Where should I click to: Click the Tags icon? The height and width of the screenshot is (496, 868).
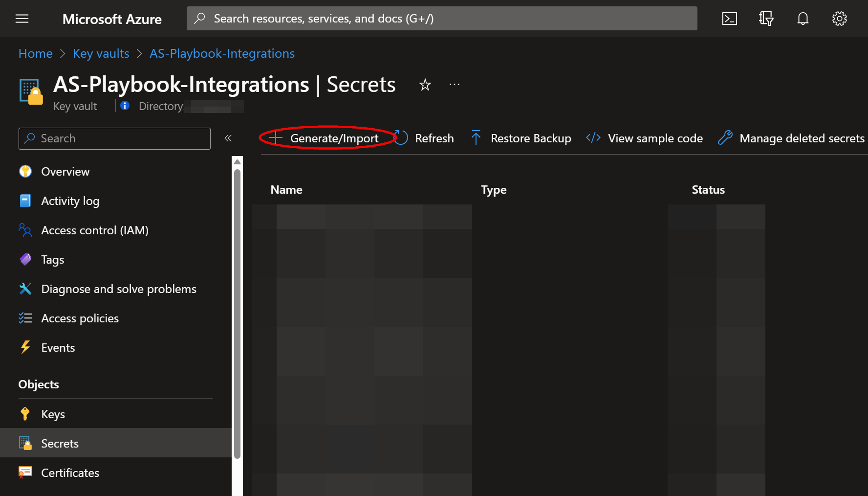(x=25, y=259)
